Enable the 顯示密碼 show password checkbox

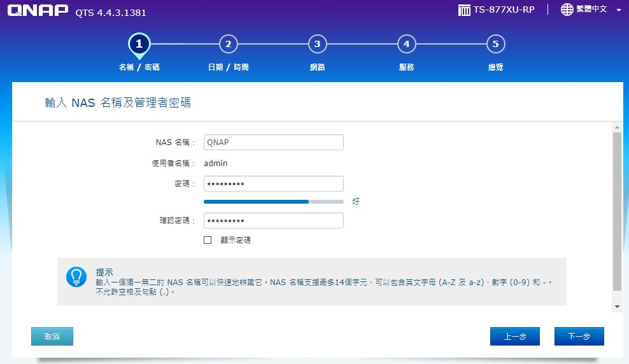point(208,240)
